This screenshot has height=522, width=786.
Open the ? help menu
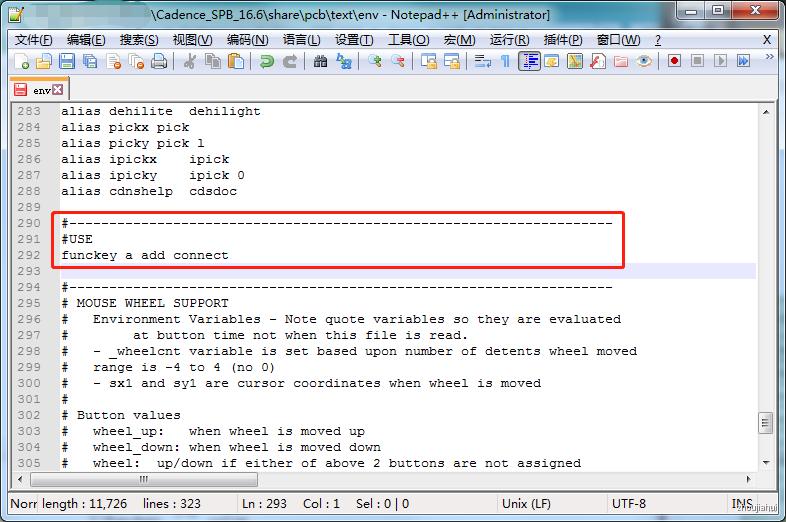tap(658, 40)
